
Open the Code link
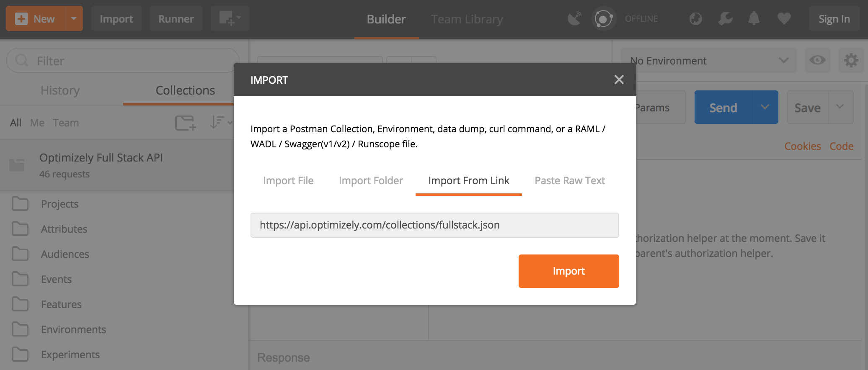tap(841, 146)
